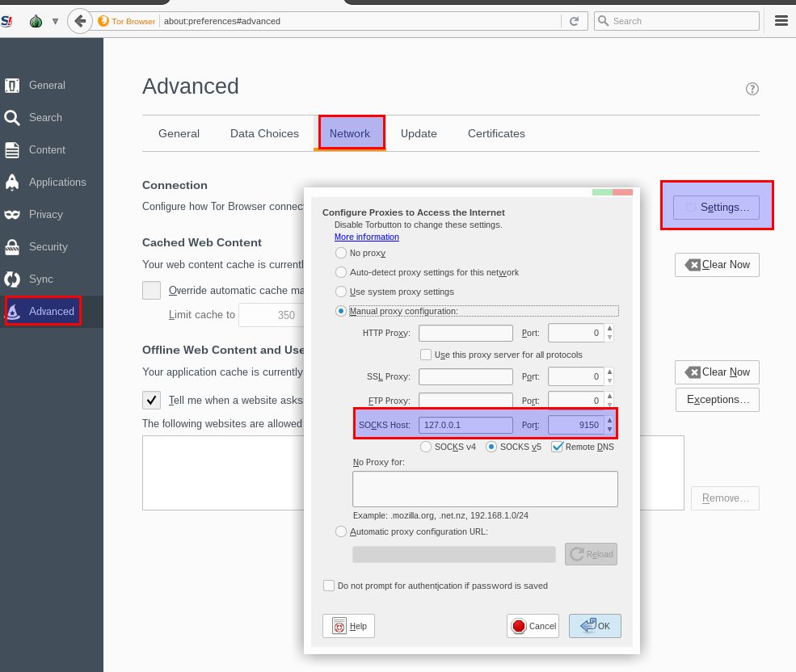Viewport: 796px width, 672px height.
Task: Click the FTP Proxy host field
Action: click(465, 401)
